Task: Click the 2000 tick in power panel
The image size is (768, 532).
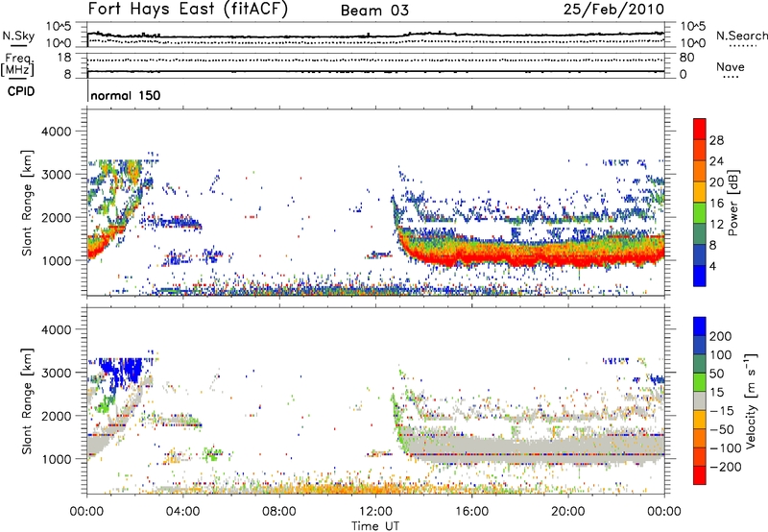Action: (56, 217)
